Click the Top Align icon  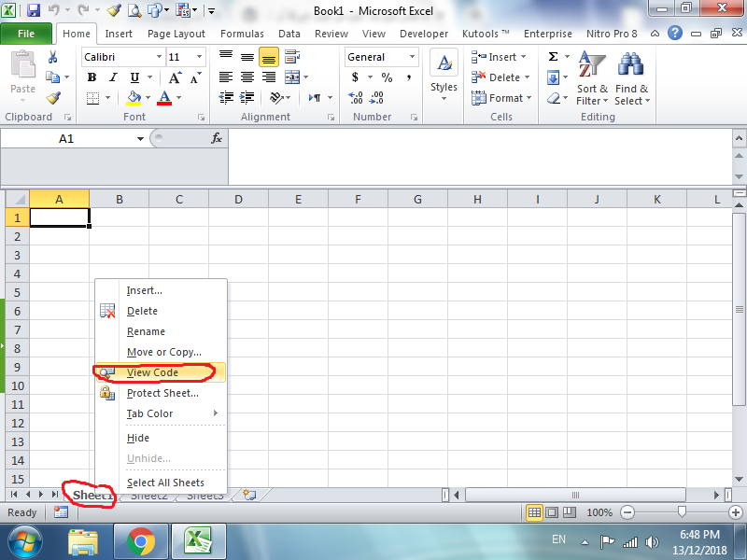(226, 57)
